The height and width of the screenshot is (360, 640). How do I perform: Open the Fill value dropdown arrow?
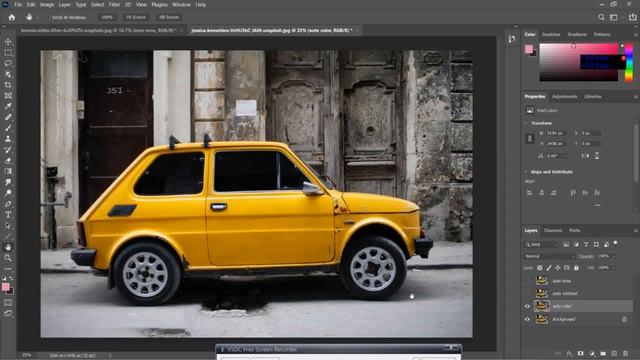pyautogui.click(x=614, y=268)
